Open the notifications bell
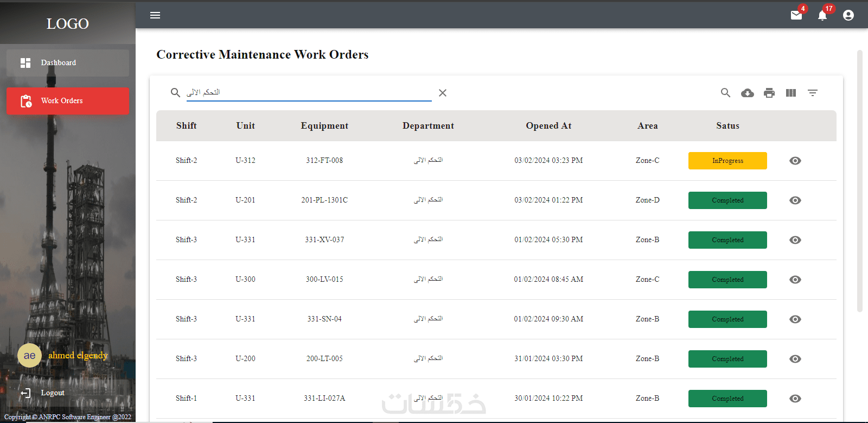Image resolution: width=868 pixels, height=423 pixels. tap(822, 15)
